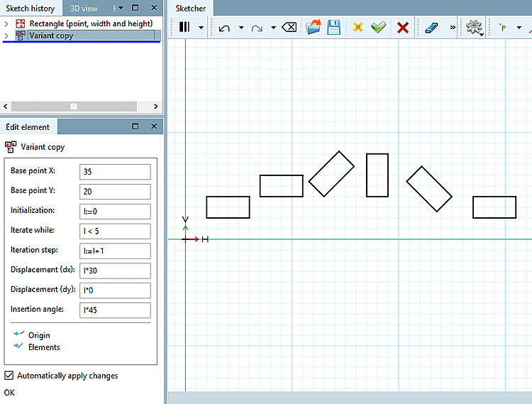
Task: Click the Redo arrow icon
Action: pyautogui.click(x=257, y=28)
